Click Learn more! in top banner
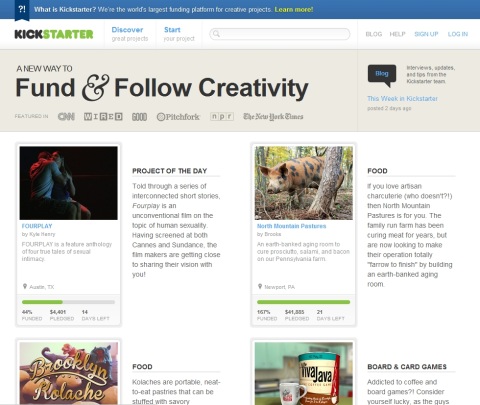The image size is (480, 405). pos(294,9)
